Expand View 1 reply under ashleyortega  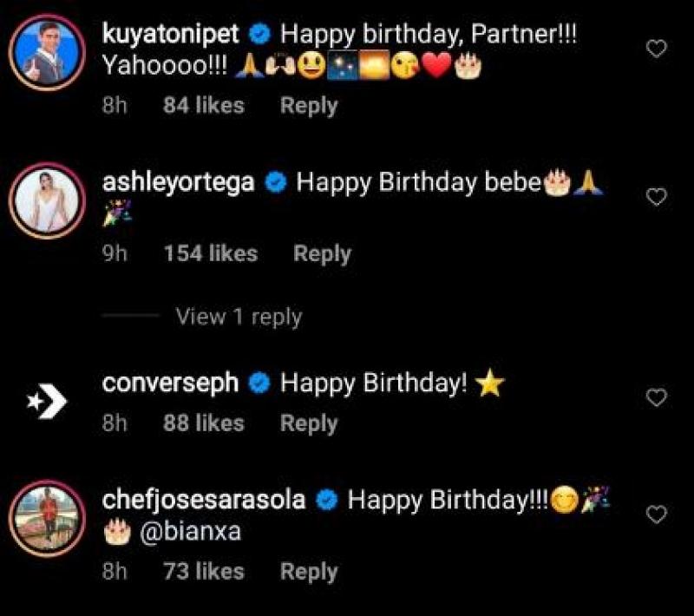pyautogui.click(x=238, y=318)
